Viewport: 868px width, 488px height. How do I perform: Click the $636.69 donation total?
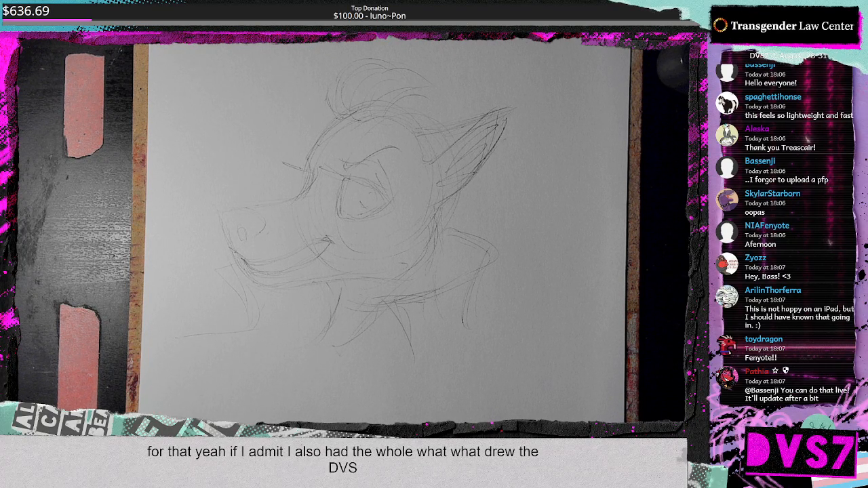coord(28,11)
